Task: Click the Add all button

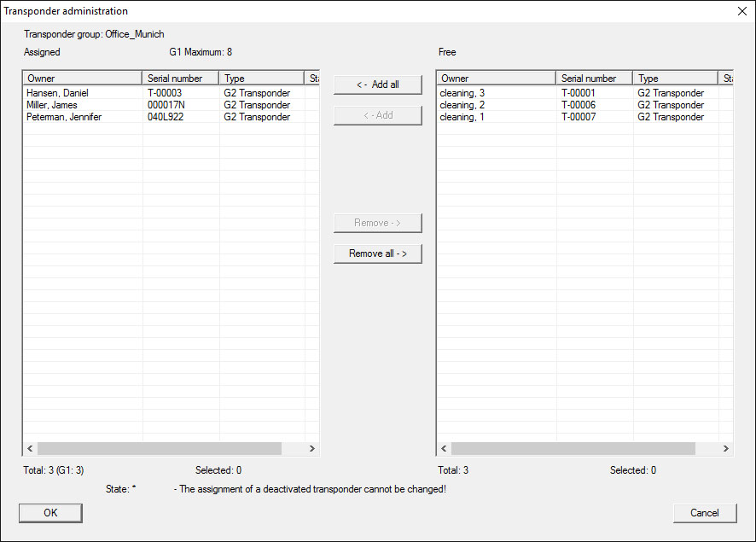Action: click(377, 85)
